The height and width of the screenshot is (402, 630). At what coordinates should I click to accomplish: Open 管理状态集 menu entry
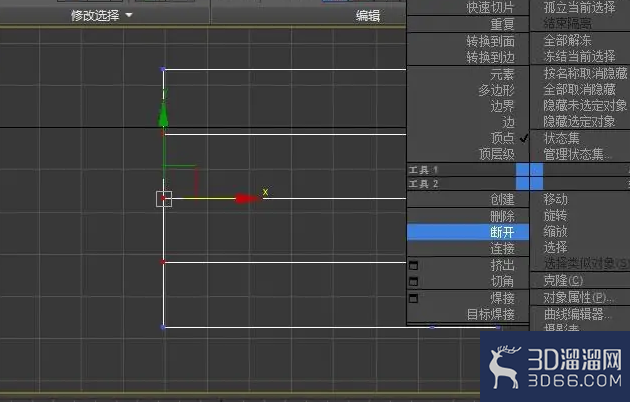pos(577,154)
